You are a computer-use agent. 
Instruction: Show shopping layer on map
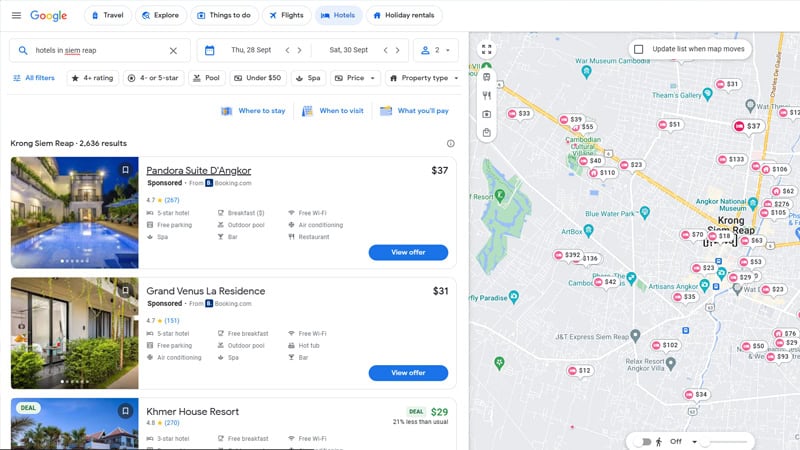point(487,133)
